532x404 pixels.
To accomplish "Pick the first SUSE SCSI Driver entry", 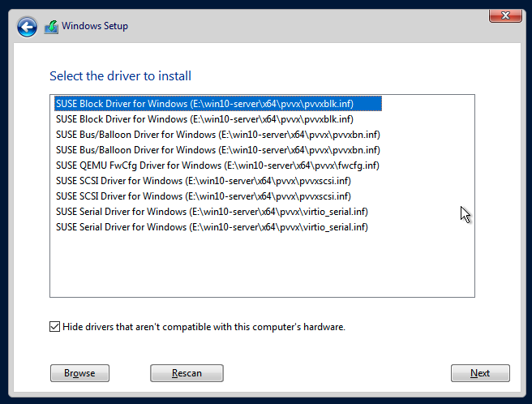I will [203, 181].
